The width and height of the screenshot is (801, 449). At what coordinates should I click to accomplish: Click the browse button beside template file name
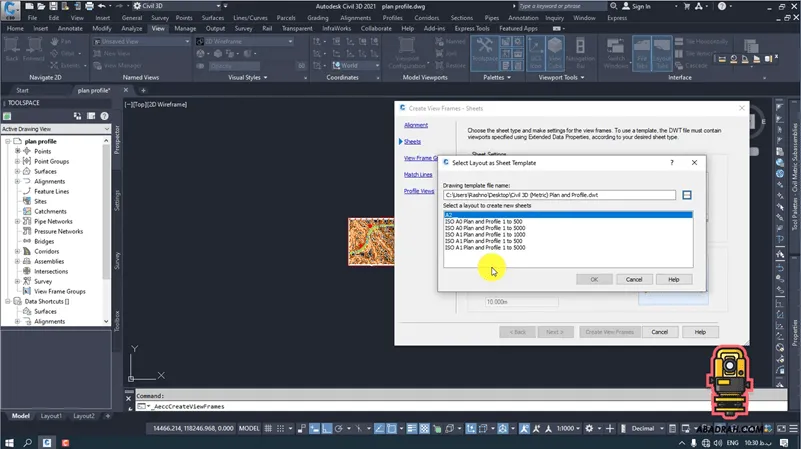tap(687, 195)
